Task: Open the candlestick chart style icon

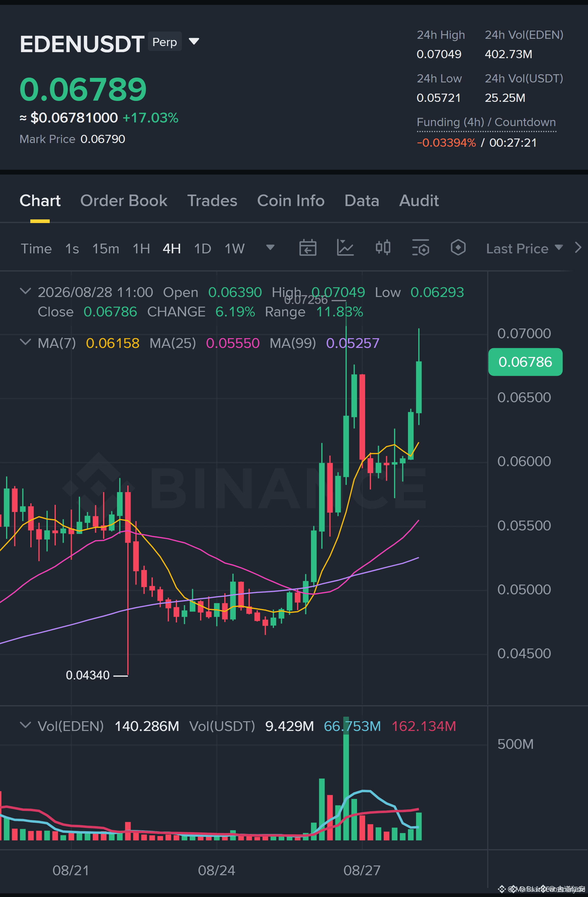Action: point(383,248)
